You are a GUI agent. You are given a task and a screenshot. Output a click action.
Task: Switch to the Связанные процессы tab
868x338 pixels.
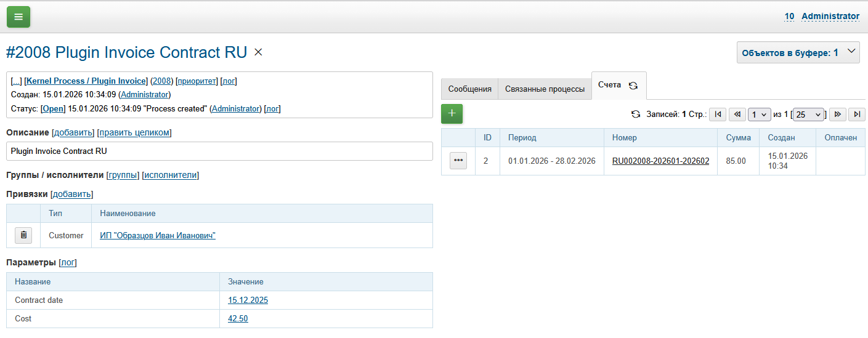pos(545,89)
